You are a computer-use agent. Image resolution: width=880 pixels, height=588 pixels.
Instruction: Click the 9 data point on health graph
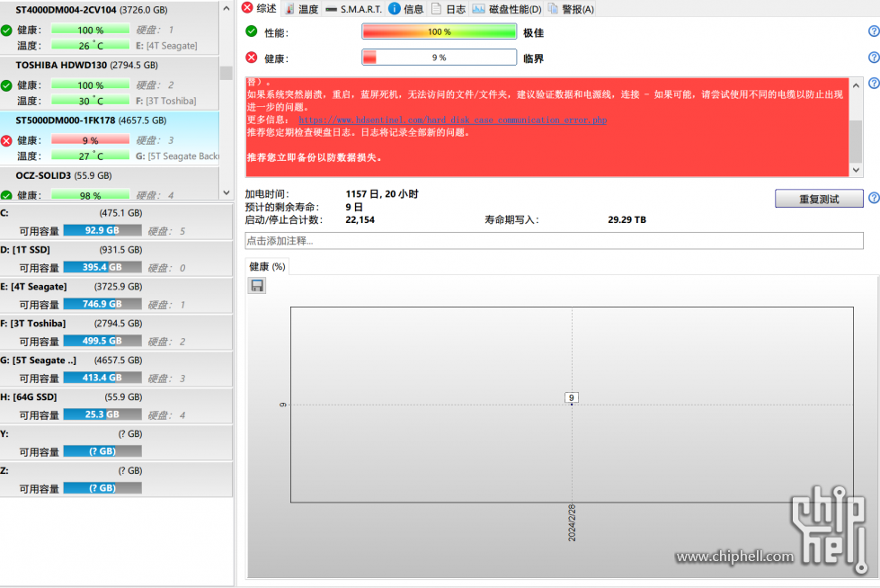tap(572, 398)
